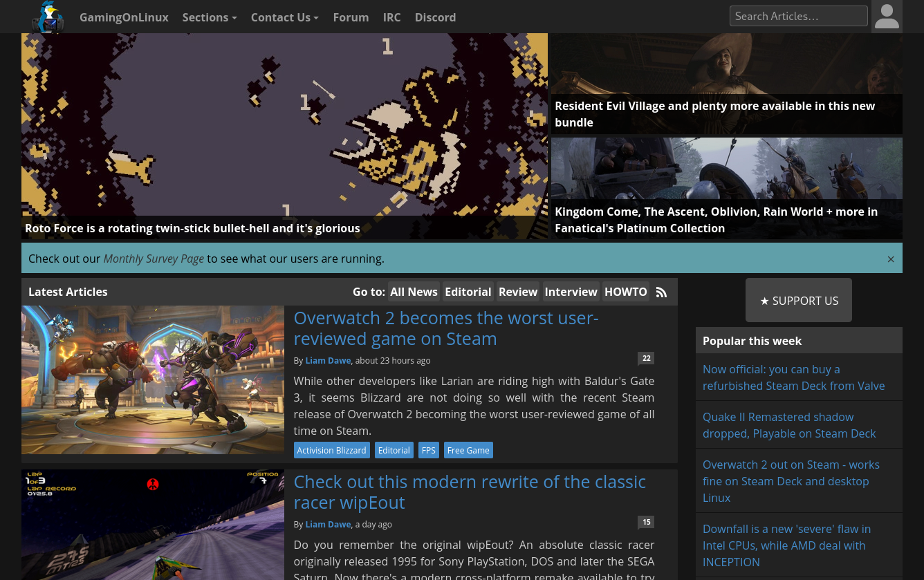Open Quake II Remastered popular article
The height and width of the screenshot is (580, 924).
coord(789,425)
